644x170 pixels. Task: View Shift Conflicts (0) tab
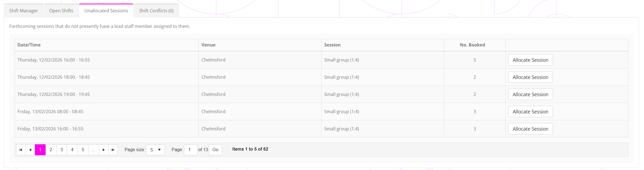[156, 11]
